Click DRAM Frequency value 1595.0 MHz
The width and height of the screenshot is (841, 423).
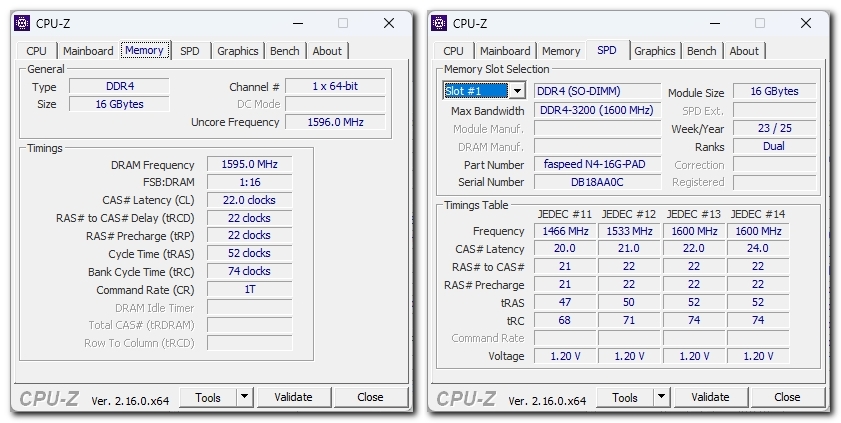(x=249, y=164)
